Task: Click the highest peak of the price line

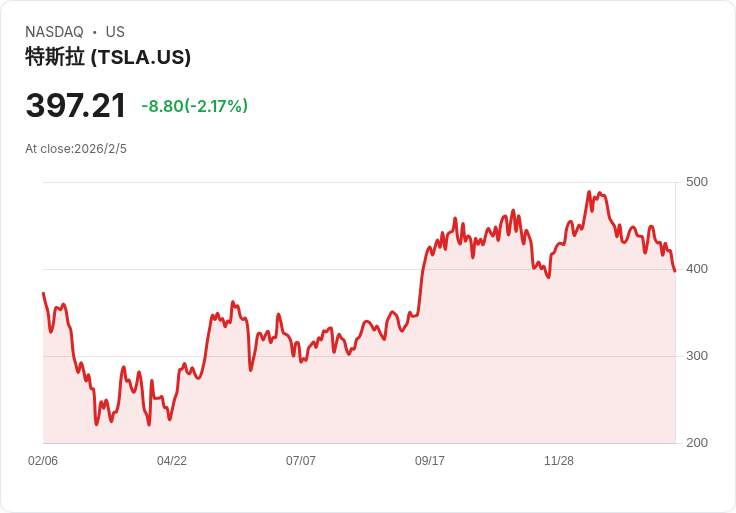Action: pos(589,192)
